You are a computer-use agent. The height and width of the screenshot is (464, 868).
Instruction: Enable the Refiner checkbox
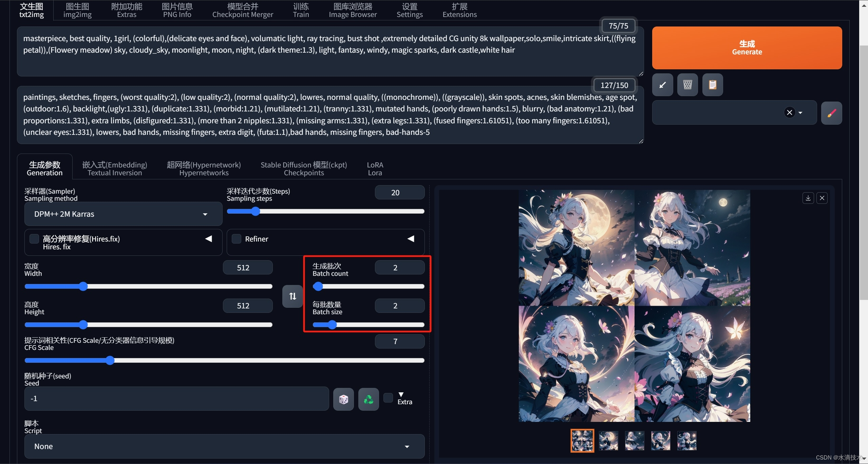pyautogui.click(x=237, y=239)
